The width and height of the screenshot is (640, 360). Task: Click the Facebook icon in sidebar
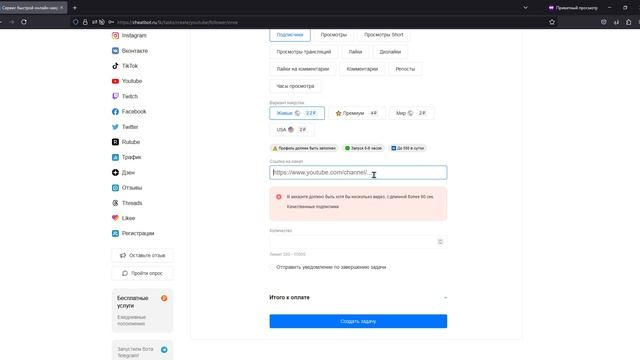pos(116,111)
